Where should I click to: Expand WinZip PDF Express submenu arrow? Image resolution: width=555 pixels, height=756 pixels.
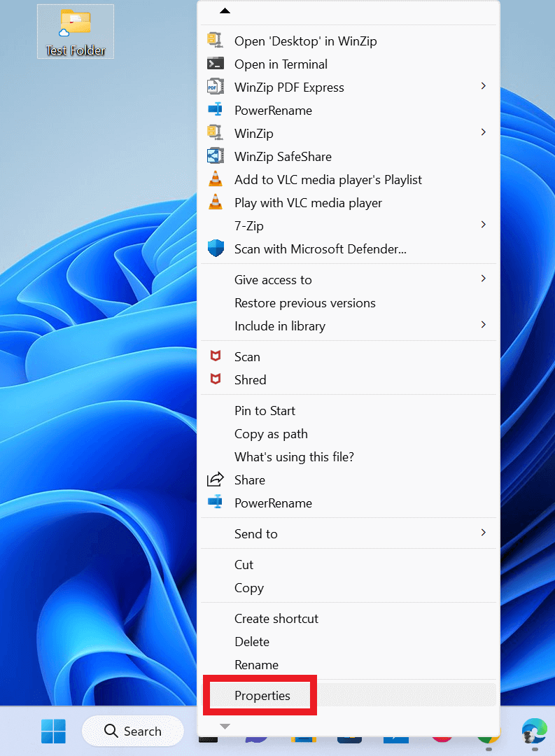pos(483,86)
